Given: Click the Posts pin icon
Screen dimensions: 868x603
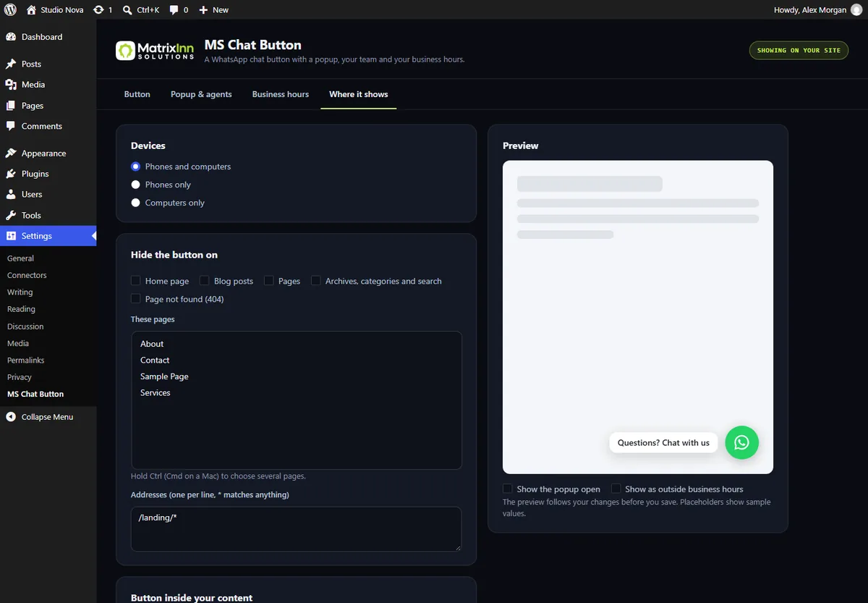Looking at the screenshot, I should pos(11,64).
